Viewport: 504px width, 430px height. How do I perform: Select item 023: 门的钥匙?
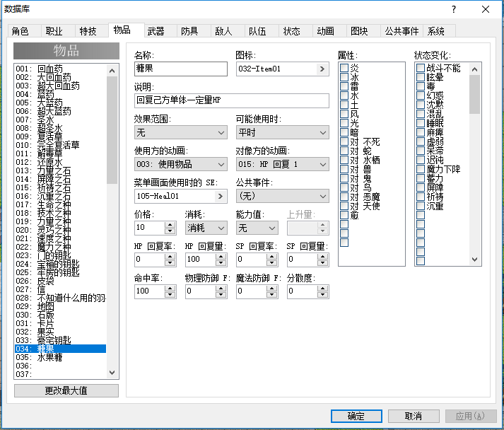coord(60,255)
